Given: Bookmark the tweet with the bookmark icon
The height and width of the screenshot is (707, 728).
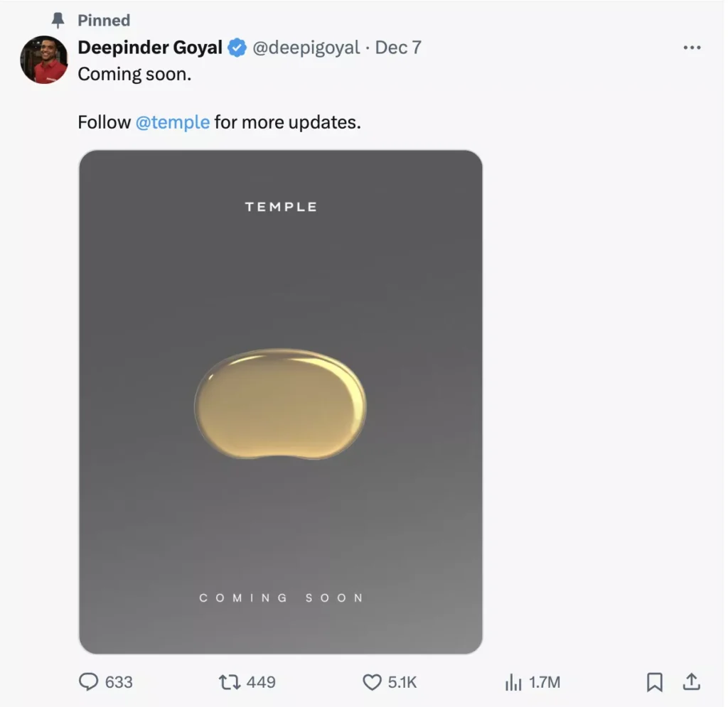Looking at the screenshot, I should (655, 682).
